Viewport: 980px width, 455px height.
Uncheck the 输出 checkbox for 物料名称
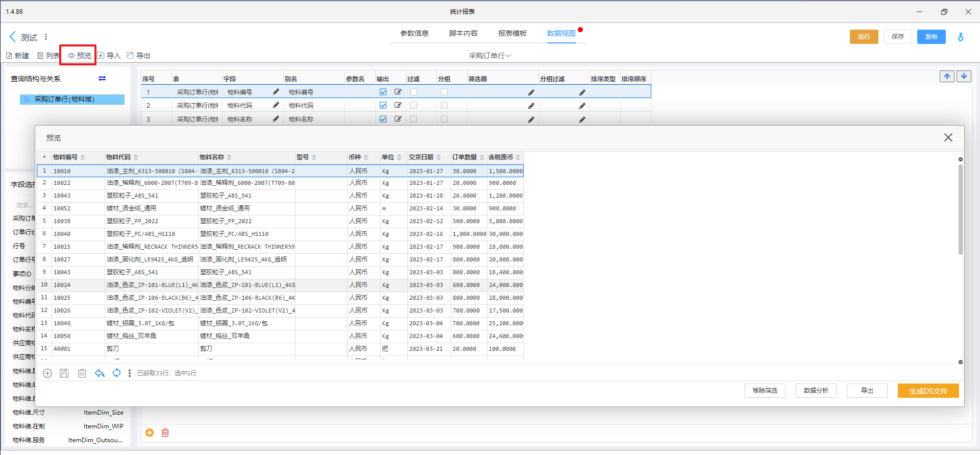[383, 119]
